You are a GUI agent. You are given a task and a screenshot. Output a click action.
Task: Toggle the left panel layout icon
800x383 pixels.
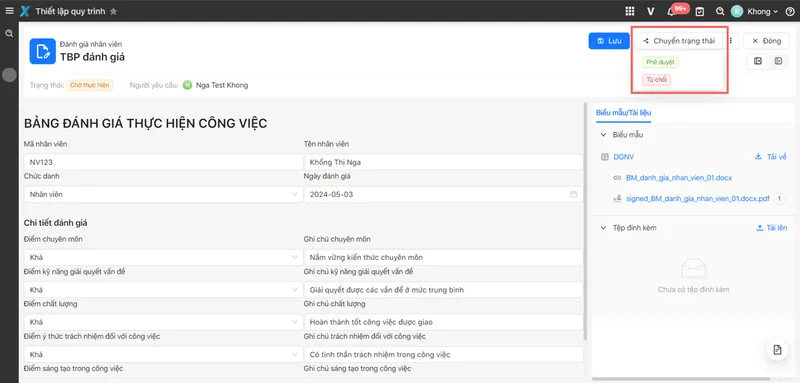click(758, 61)
